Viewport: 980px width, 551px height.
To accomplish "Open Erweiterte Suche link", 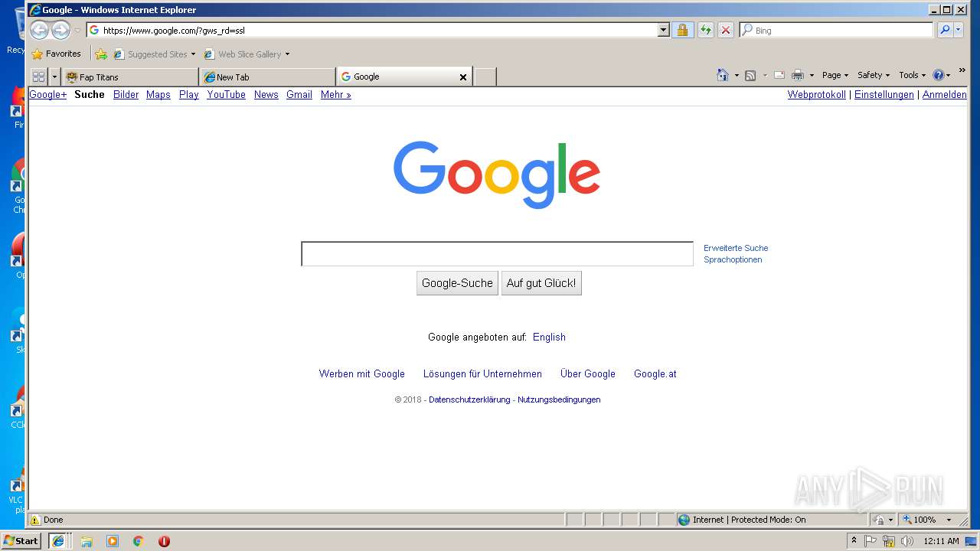I will click(736, 248).
